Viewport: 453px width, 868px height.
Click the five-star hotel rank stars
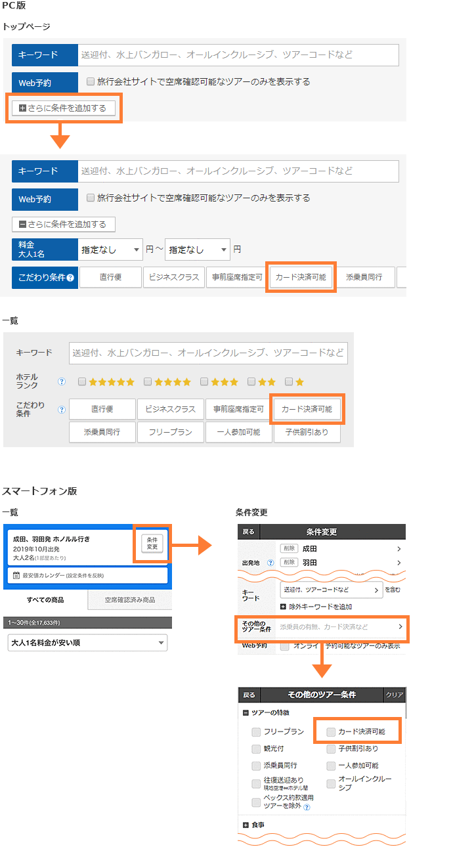[112, 381]
